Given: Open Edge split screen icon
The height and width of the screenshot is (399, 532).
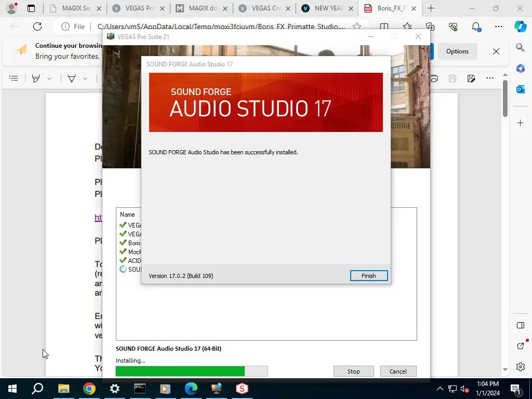Looking at the screenshot, I should pyautogui.click(x=384, y=26).
